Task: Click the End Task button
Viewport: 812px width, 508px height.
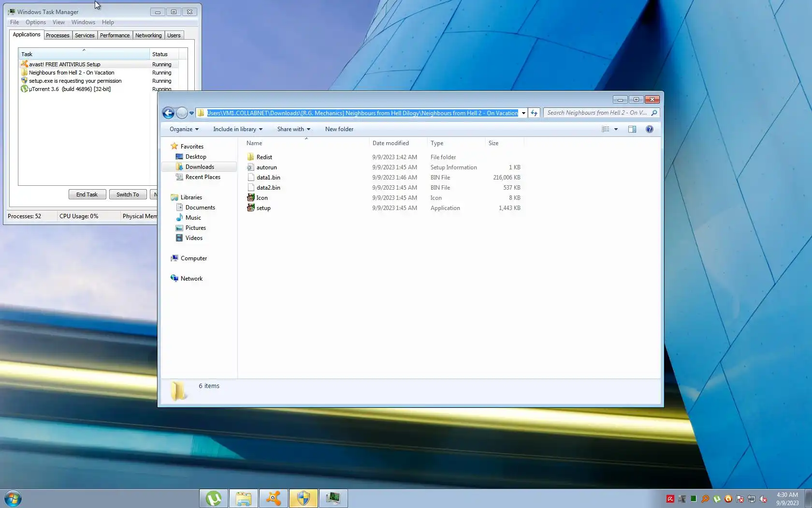Action: [x=87, y=194]
